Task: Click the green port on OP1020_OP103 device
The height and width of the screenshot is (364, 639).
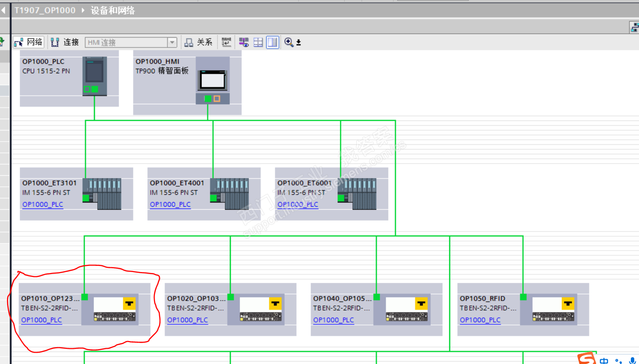Action: (x=230, y=297)
